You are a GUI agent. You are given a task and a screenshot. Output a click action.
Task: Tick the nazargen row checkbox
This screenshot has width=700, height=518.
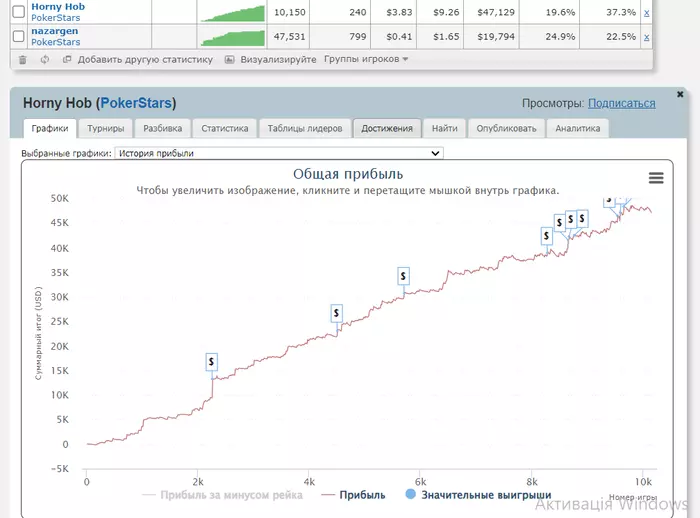point(18,36)
